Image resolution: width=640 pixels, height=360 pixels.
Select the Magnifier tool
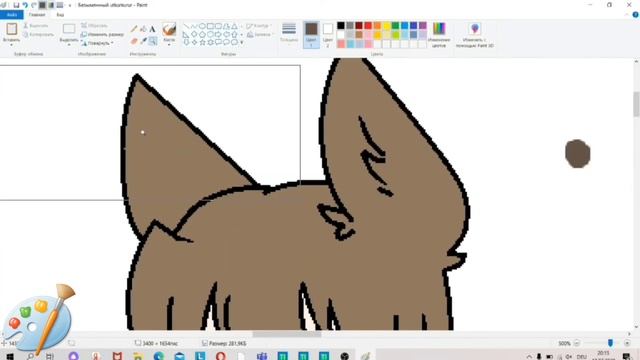[153, 41]
